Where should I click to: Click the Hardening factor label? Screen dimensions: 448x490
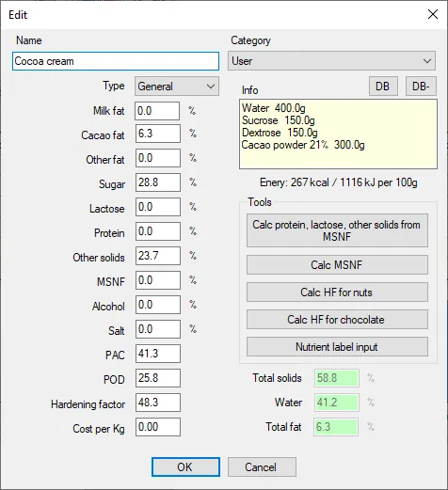click(x=88, y=404)
